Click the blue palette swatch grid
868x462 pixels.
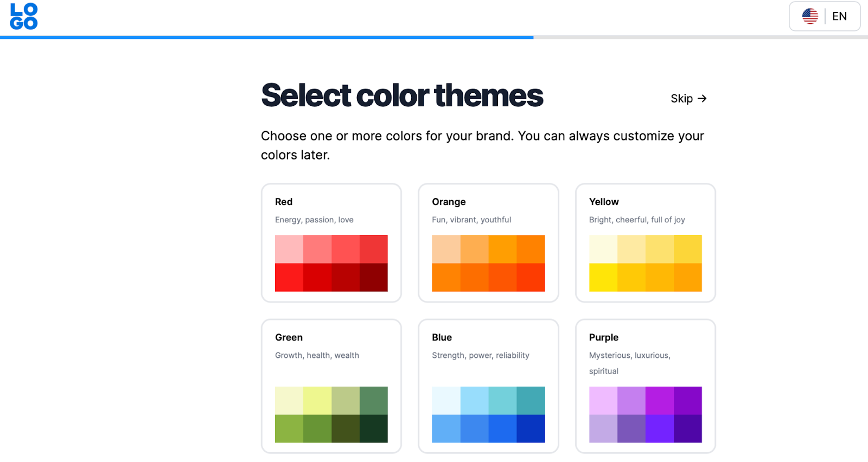(488, 415)
